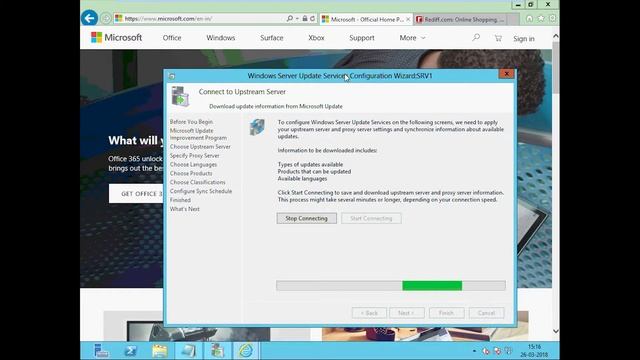Click the wizard Cancel button

tap(486, 313)
